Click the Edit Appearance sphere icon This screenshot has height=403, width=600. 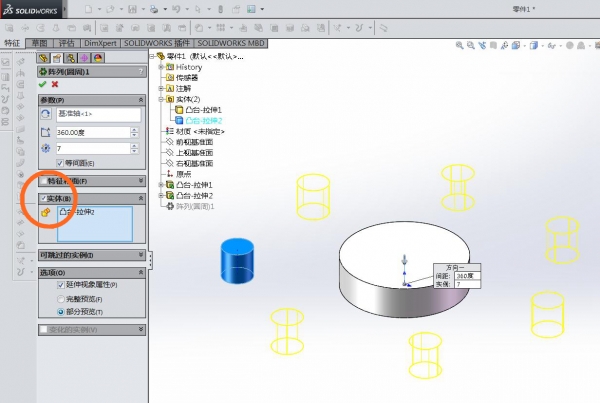[570, 46]
